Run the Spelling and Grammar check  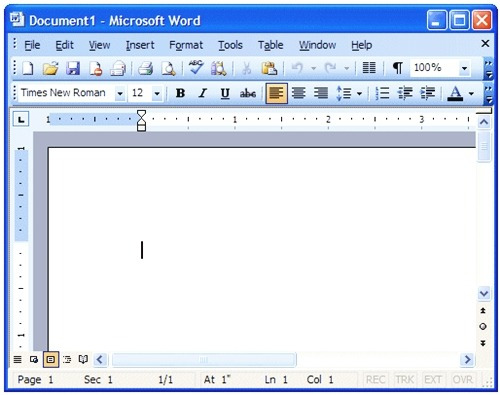[196, 68]
